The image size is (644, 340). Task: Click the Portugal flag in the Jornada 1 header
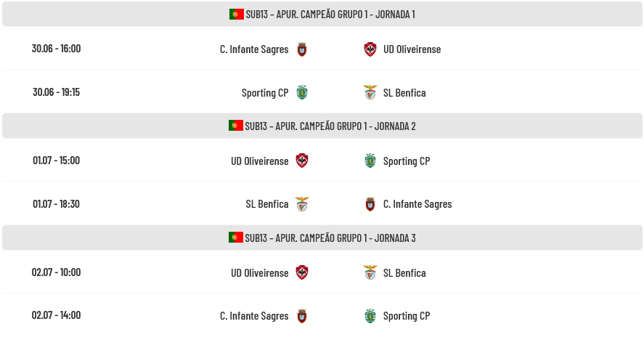(x=237, y=14)
